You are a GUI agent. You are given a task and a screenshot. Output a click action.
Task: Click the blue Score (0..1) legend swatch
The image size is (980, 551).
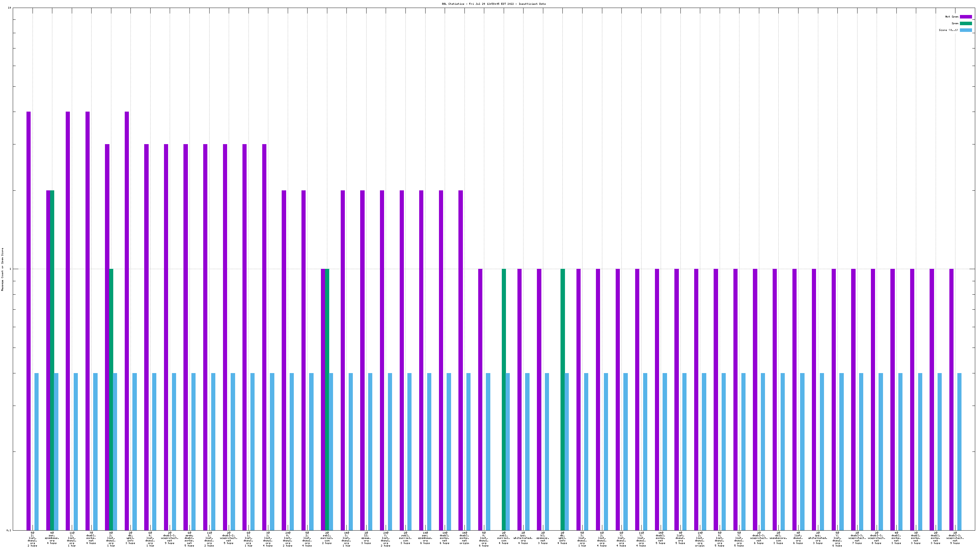[966, 30]
